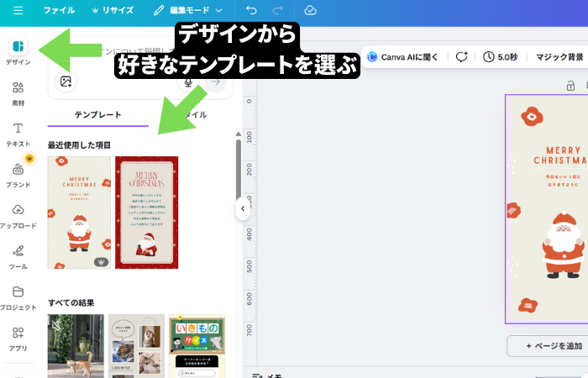Viewport: 588px width, 378px height.
Task: Open the ブランド panel
Action: click(18, 176)
